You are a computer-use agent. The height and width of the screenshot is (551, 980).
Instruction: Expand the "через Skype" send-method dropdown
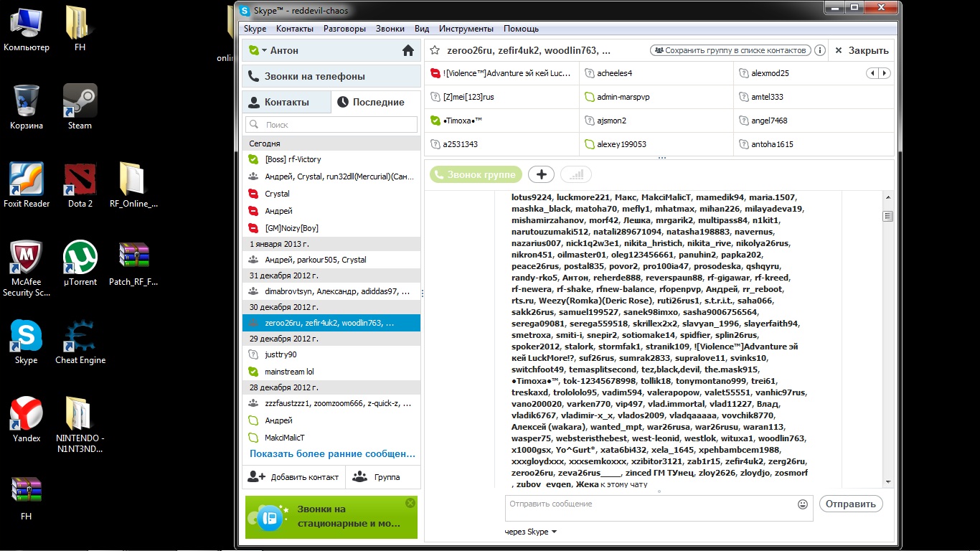pyautogui.click(x=555, y=532)
